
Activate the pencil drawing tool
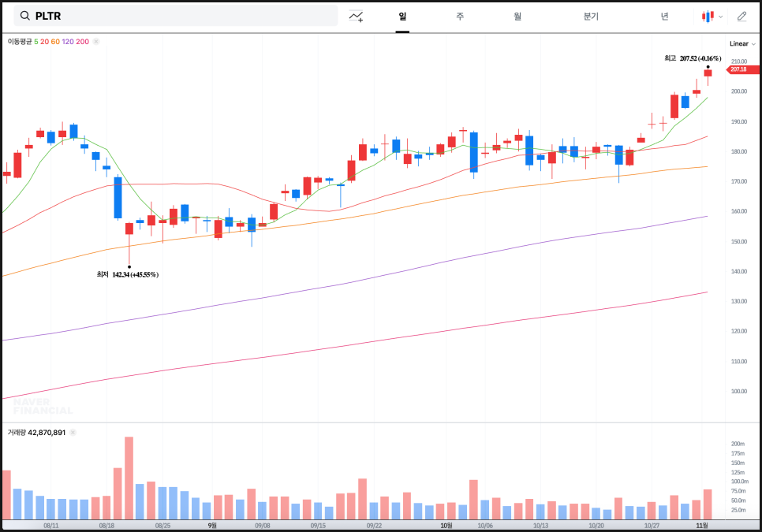coord(741,16)
